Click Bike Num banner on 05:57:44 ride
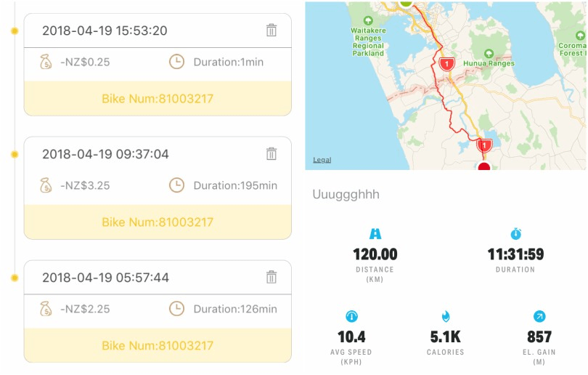 pos(158,345)
